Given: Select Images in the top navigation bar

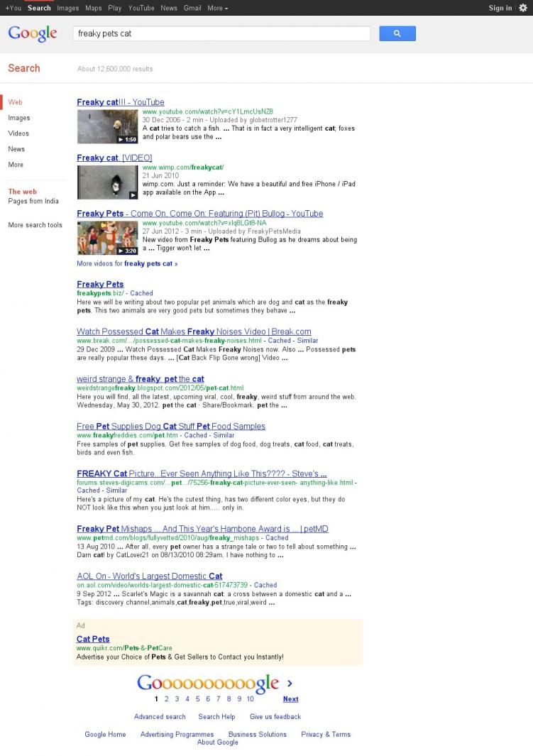Looking at the screenshot, I should point(67,9).
